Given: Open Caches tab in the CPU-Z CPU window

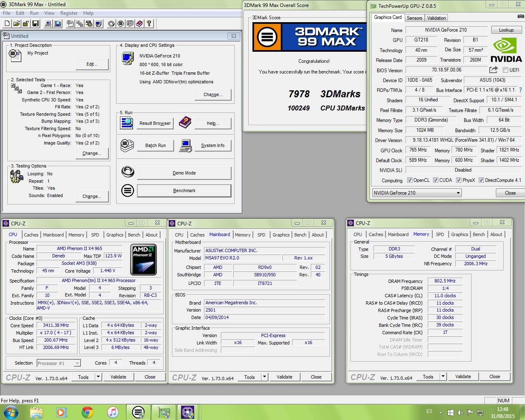Looking at the screenshot, I should point(31,235).
